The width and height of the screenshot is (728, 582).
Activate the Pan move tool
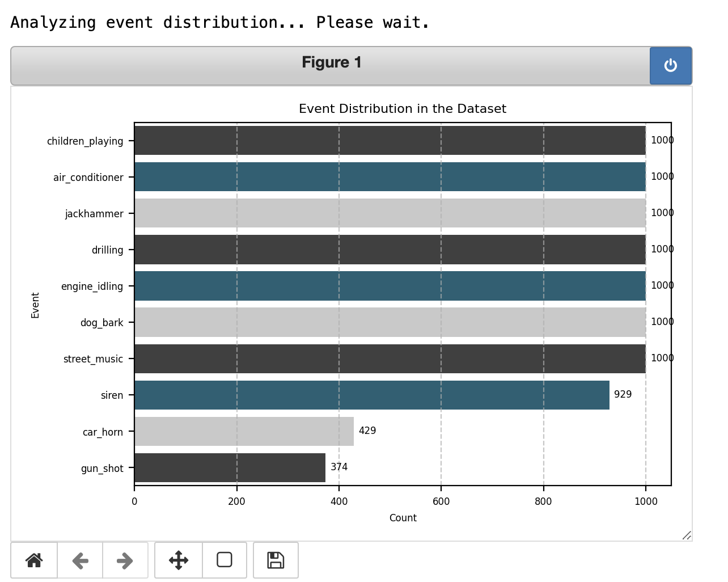[x=179, y=560]
